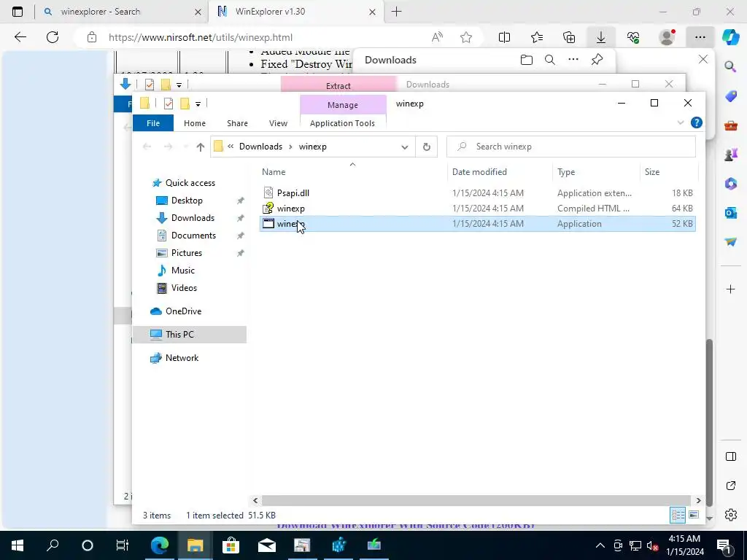Open Edge Settings and more menu
747x560 pixels.
point(700,37)
